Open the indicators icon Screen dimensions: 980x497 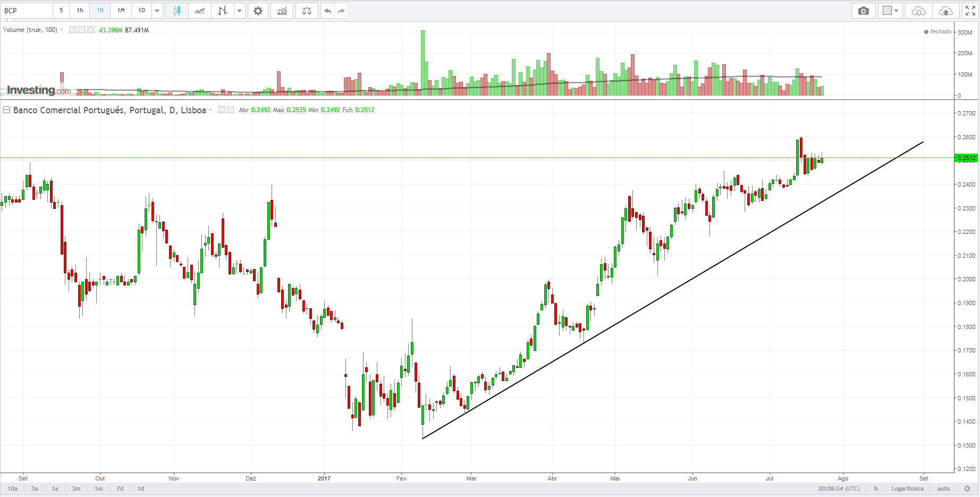282,11
